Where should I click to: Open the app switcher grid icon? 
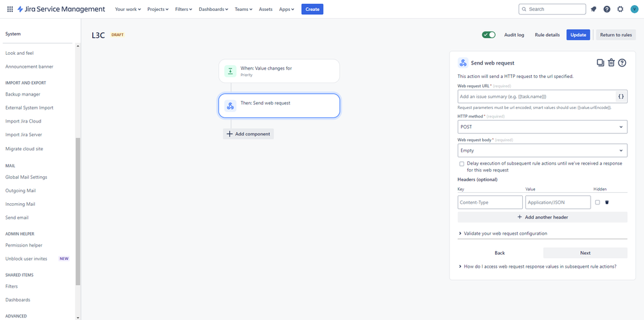10,9
